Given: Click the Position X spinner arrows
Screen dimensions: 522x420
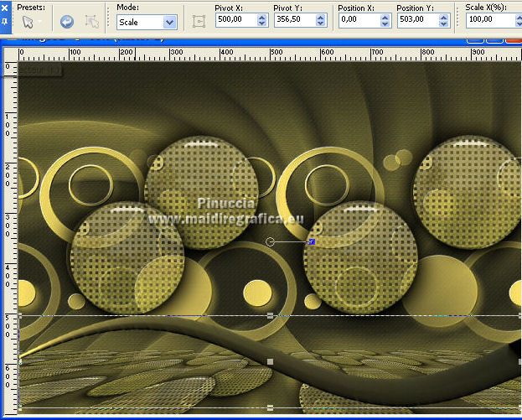Looking at the screenshot, I should [x=385, y=22].
